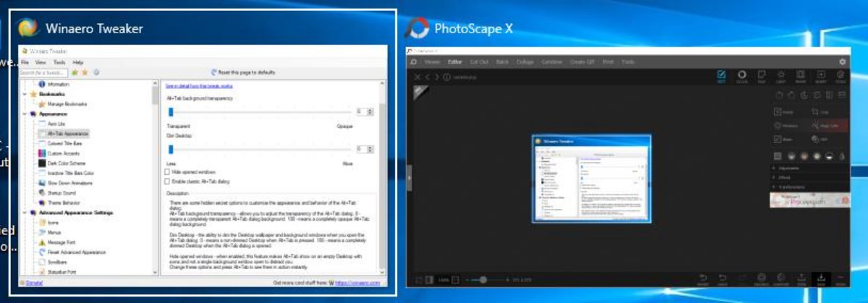Switch to the Collage tab in PhotoScape X

click(x=525, y=62)
